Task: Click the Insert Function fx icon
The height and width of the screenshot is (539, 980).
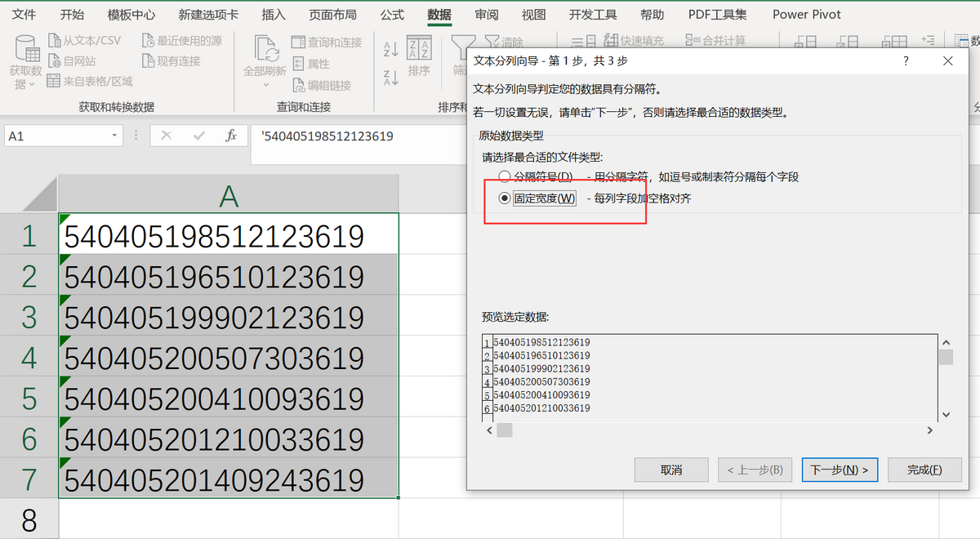Action: (231, 136)
